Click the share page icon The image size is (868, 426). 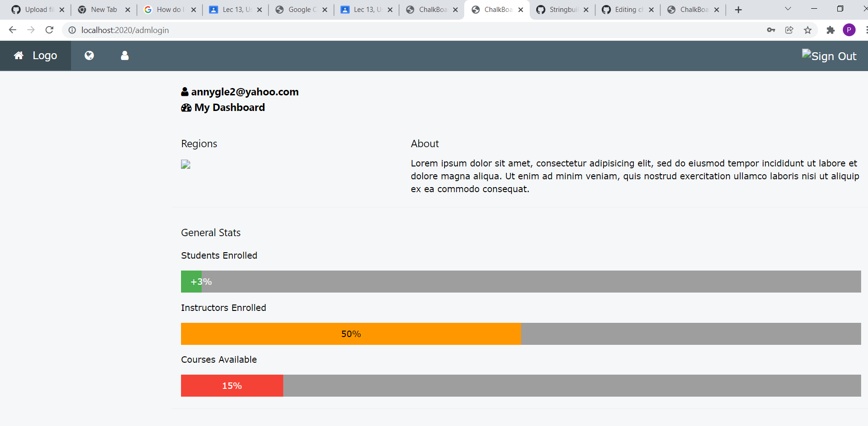(789, 30)
